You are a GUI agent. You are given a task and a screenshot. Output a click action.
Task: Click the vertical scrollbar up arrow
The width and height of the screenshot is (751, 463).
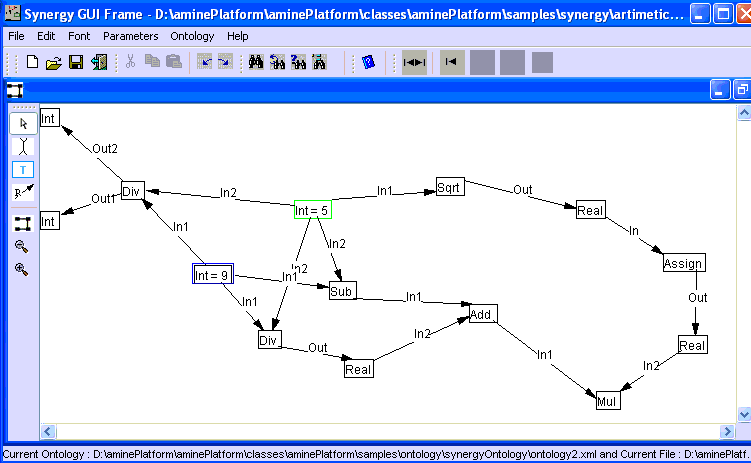coord(744,113)
